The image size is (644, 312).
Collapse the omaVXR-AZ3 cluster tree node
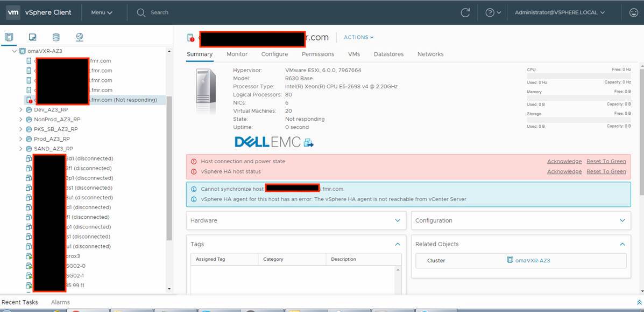pyautogui.click(x=13, y=52)
